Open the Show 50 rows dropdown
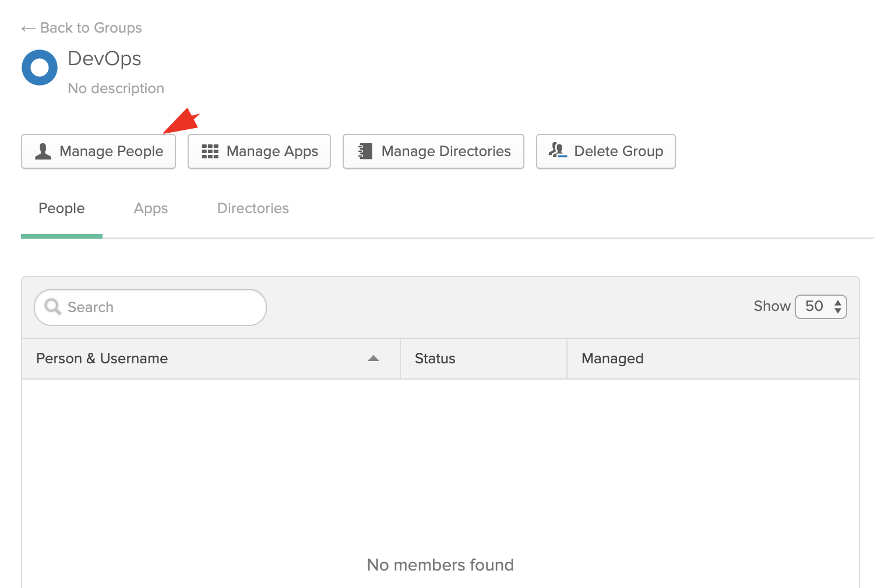874x588 pixels. click(820, 307)
